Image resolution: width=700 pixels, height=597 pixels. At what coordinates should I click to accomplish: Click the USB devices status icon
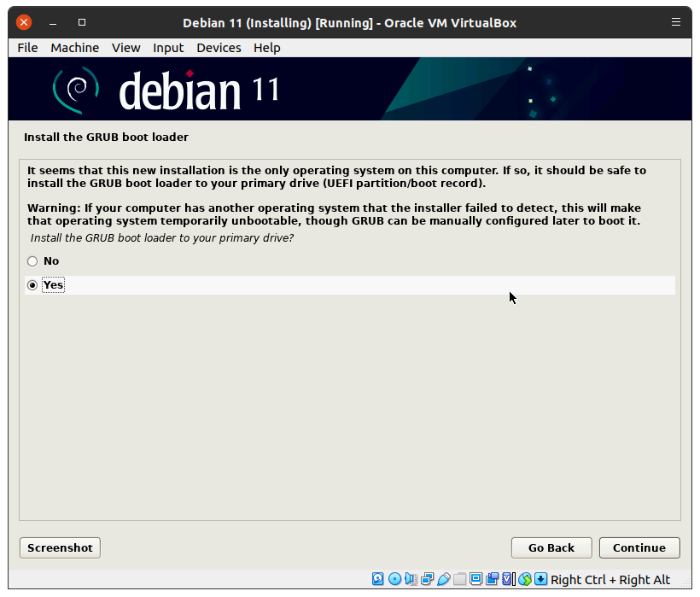tap(444, 579)
